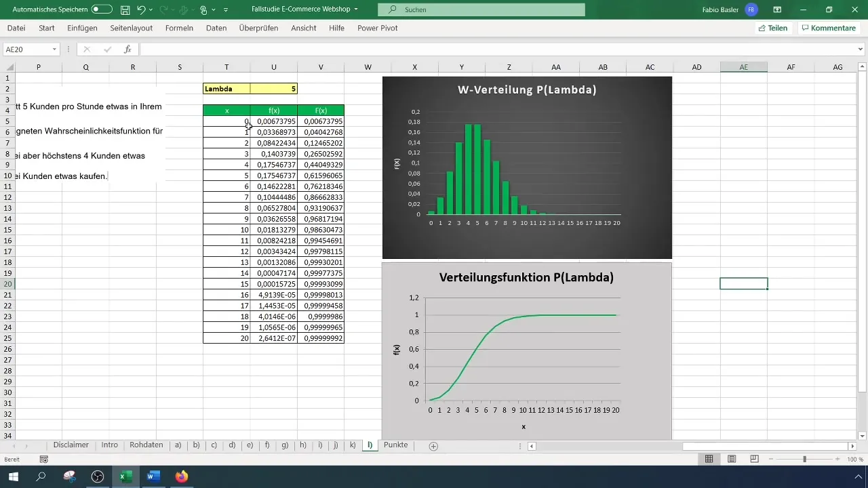Expand the Touch mode dropdown arrow

click(214, 10)
